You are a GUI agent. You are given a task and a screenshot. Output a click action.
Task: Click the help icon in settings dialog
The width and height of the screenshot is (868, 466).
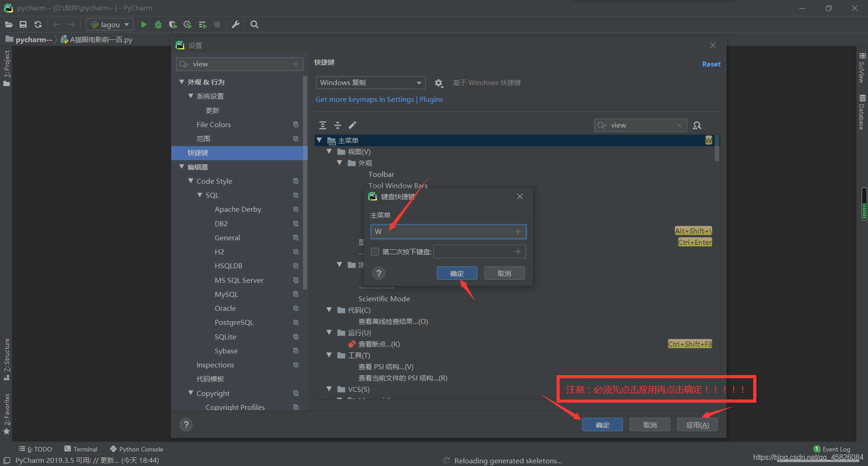[186, 424]
